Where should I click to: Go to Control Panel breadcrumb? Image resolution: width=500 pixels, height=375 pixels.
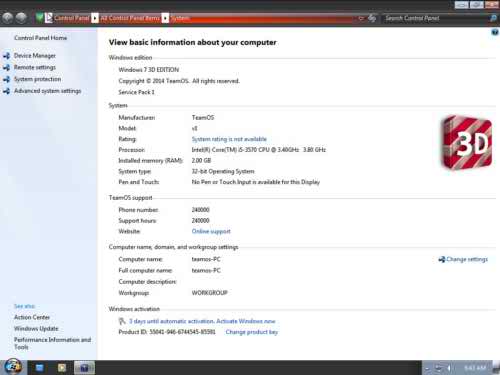click(x=72, y=18)
